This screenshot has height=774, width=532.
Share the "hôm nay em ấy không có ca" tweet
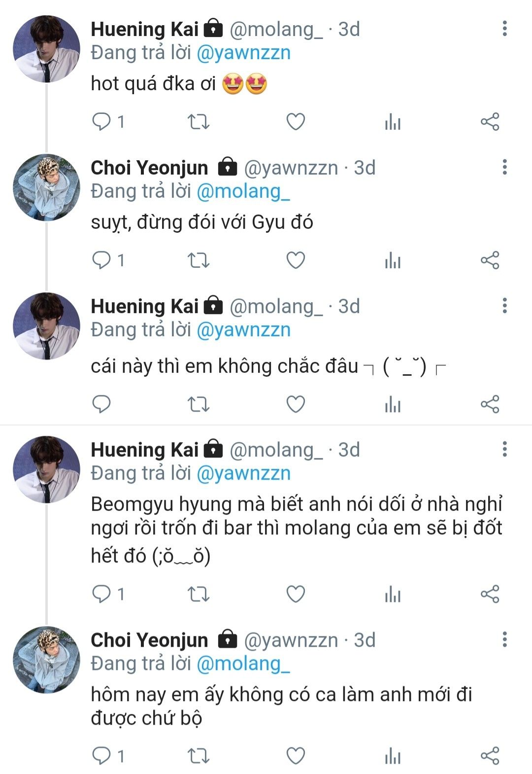tap(490, 755)
